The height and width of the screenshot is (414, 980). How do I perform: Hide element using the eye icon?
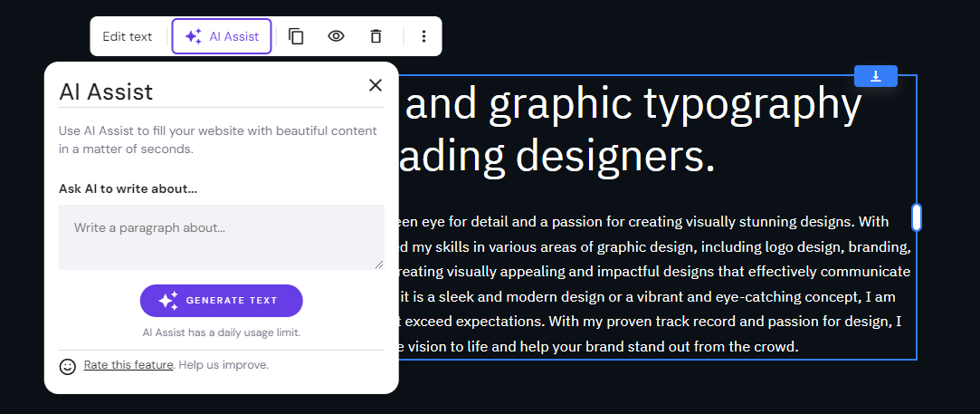tap(336, 36)
